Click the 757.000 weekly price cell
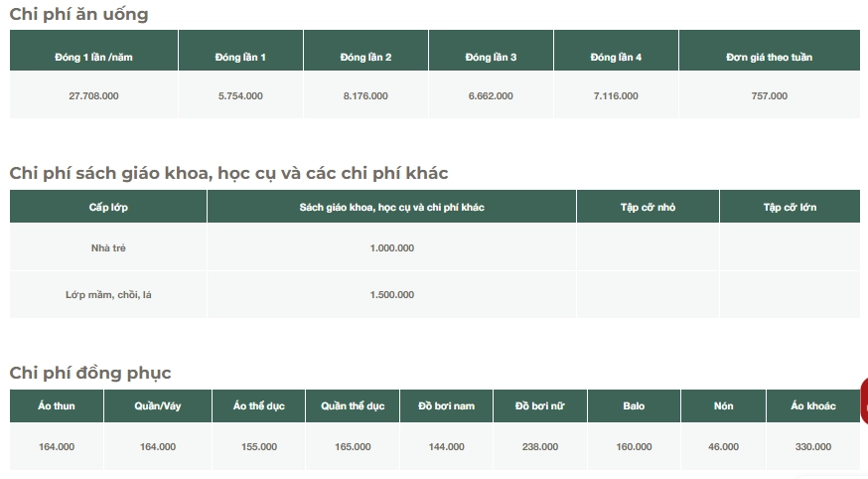The width and height of the screenshot is (868, 479). tap(769, 96)
